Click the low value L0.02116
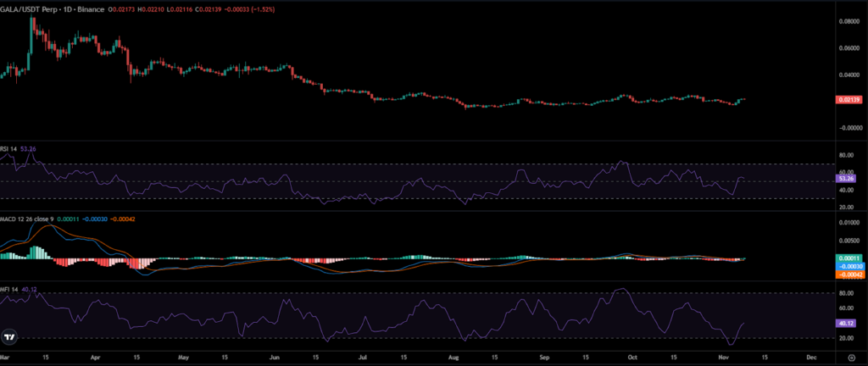 coord(178,10)
